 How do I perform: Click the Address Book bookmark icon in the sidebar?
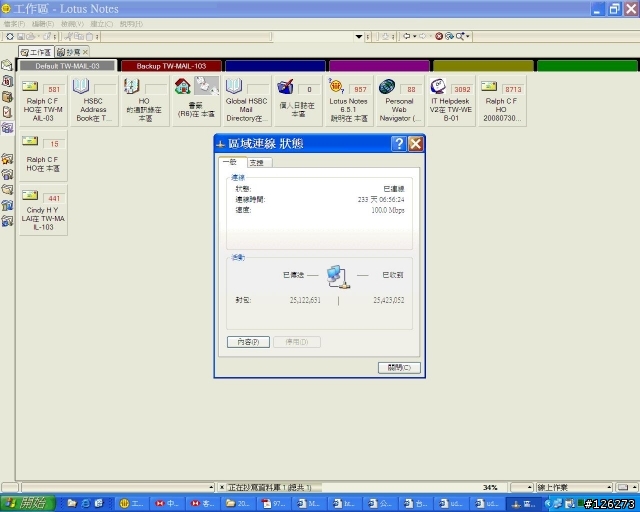[x=7, y=96]
